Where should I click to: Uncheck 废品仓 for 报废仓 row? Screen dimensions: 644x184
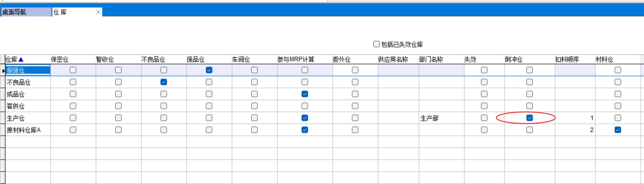[x=209, y=70]
